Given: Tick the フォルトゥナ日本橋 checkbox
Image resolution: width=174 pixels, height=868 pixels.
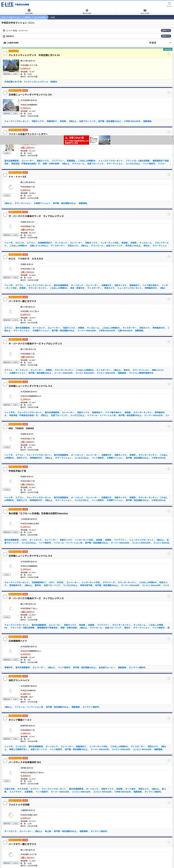Looking at the screenshot, I should pos(5,803).
